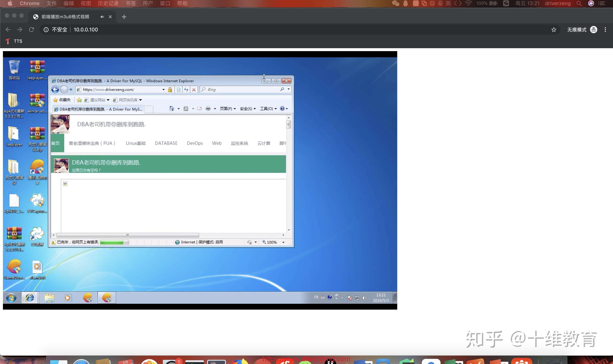
Task: Click the Chrome back arrow
Action: coord(8,30)
